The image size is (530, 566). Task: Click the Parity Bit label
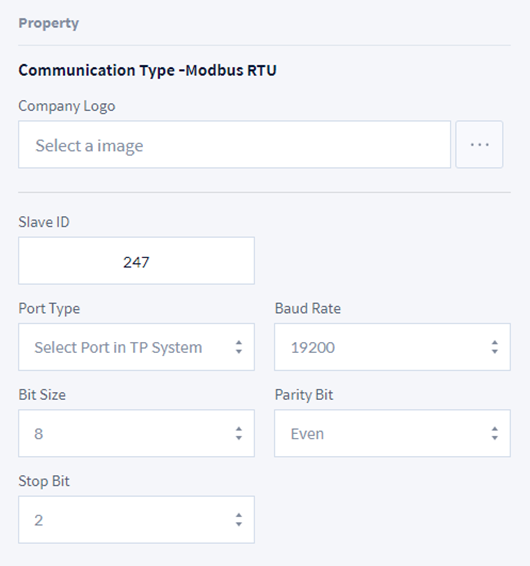(304, 395)
